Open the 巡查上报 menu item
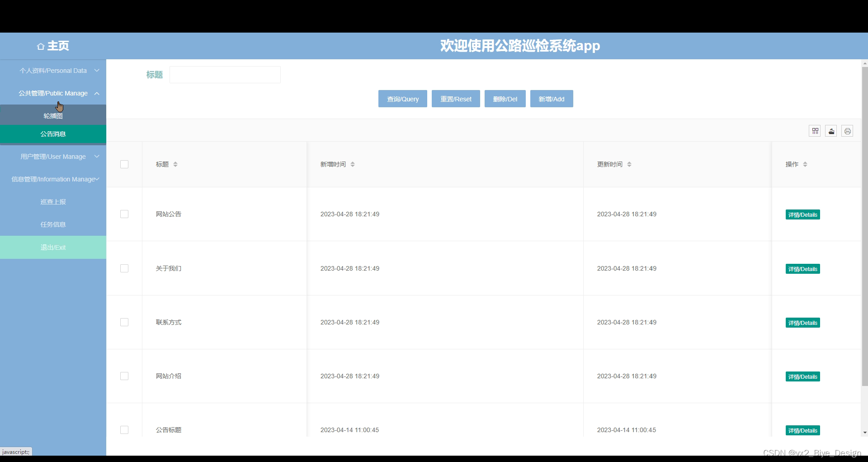 53,202
